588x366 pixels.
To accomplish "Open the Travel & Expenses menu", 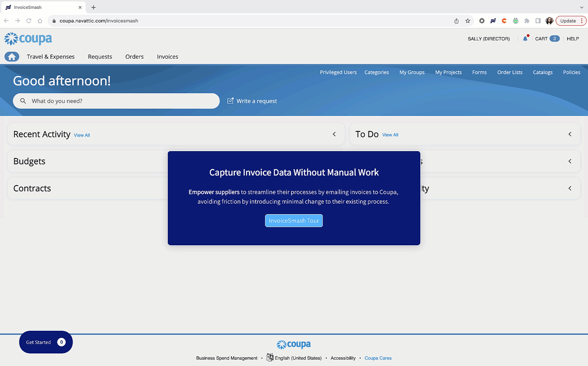I will pyautogui.click(x=51, y=57).
